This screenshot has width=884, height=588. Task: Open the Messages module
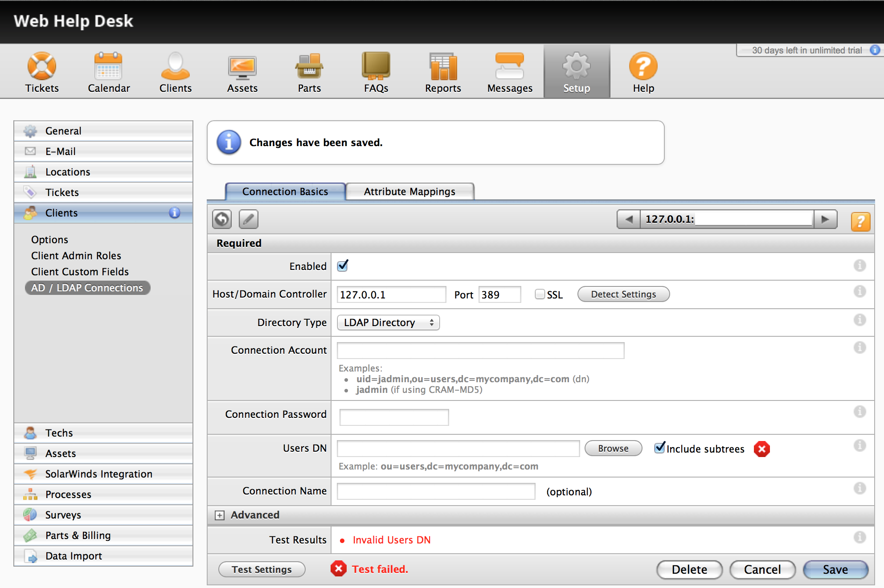pyautogui.click(x=510, y=72)
